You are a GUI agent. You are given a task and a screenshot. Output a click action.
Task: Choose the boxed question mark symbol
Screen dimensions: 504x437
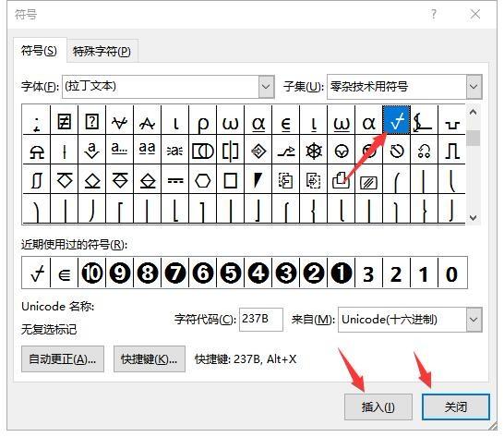[x=92, y=121]
